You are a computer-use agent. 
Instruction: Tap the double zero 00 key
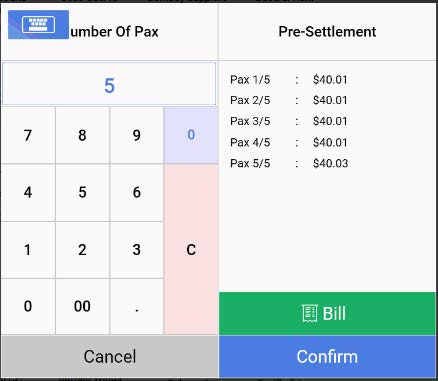click(82, 306)
